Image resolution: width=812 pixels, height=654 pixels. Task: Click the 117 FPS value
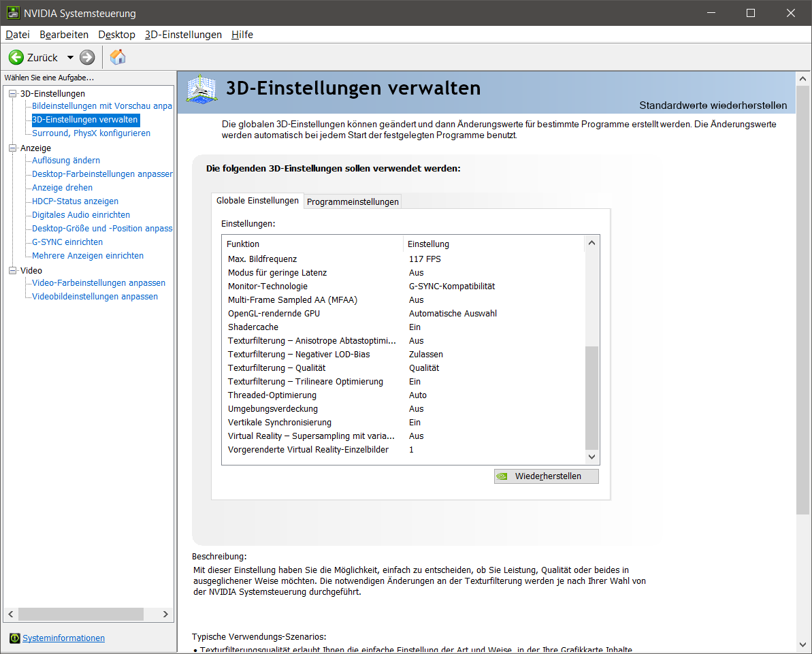point(425,259)
